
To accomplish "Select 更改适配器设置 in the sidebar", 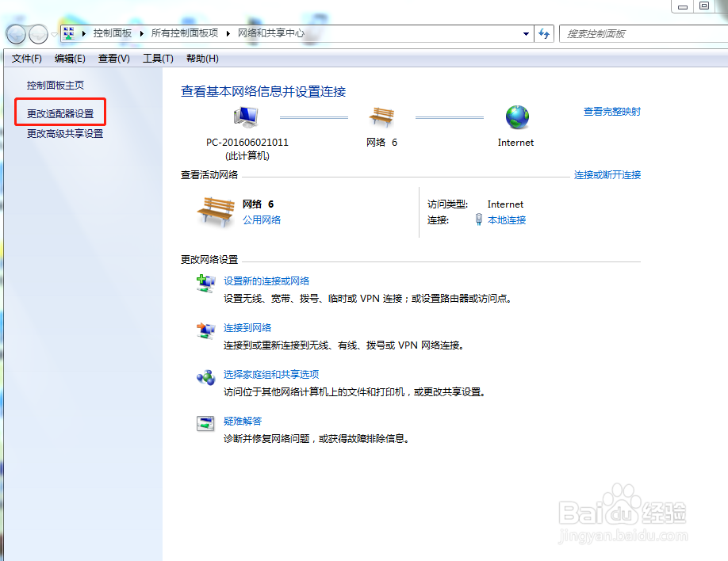I will tap(60, 112).
